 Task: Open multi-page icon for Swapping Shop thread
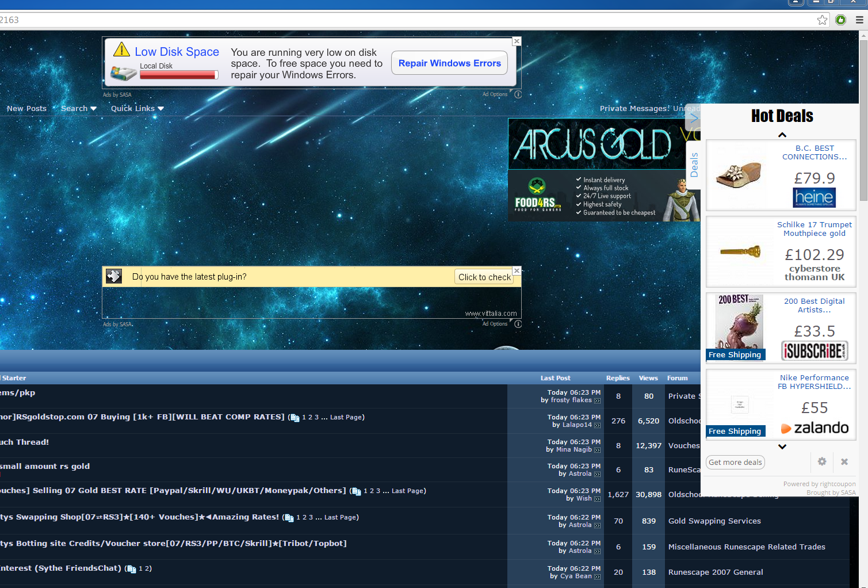pos(289,518)
